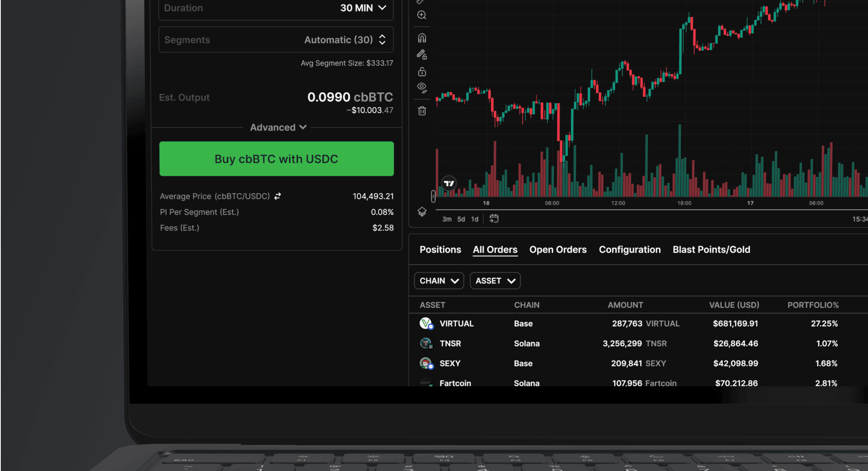Swap the cbBTC/USDC average price direction
Screen dimensions: 868x471
[277, 196]
